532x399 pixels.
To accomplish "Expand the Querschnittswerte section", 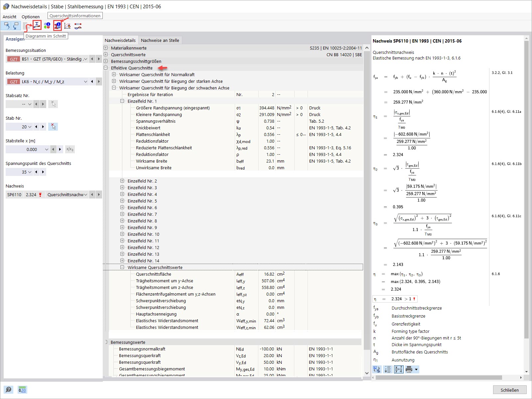I will 106,55.
